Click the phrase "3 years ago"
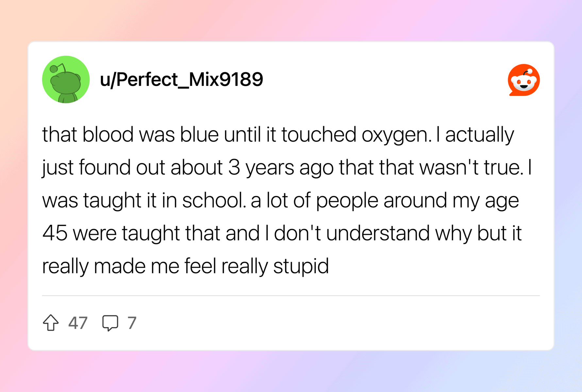Screen dimensions: 582x392 pos(281,167)
